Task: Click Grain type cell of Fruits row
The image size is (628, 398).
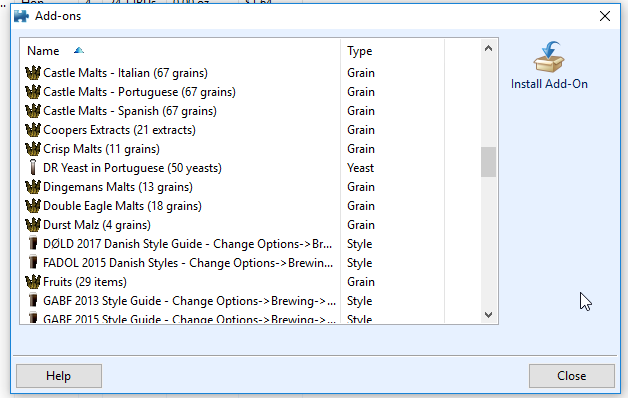Action: (361, 282)
